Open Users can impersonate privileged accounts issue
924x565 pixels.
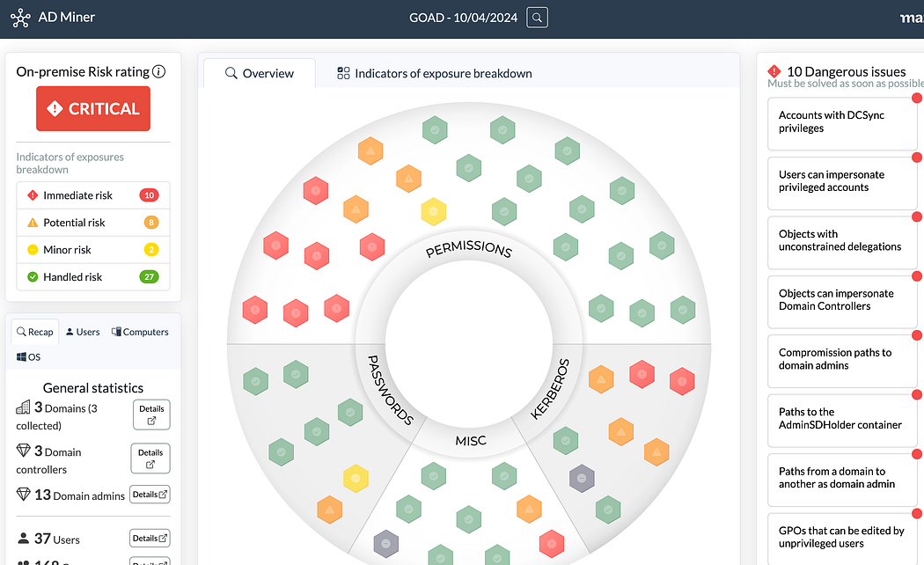843,182
